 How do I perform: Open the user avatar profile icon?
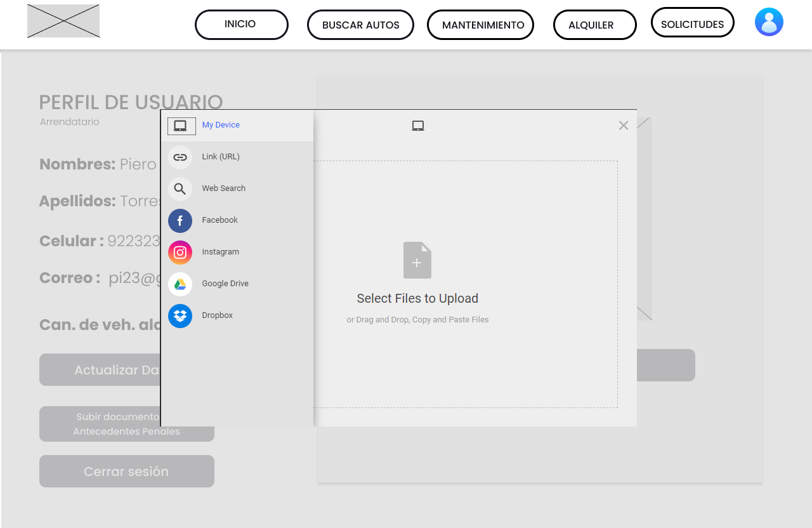click(x=769, y=22)
